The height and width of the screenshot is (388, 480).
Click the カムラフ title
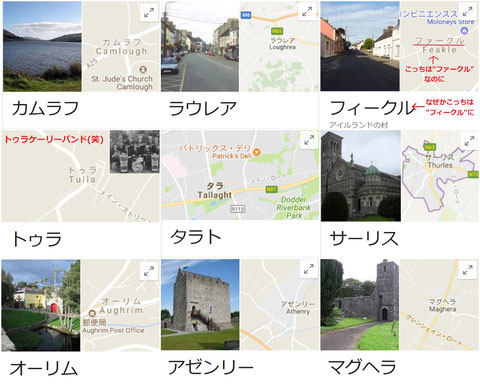point(45,109)
